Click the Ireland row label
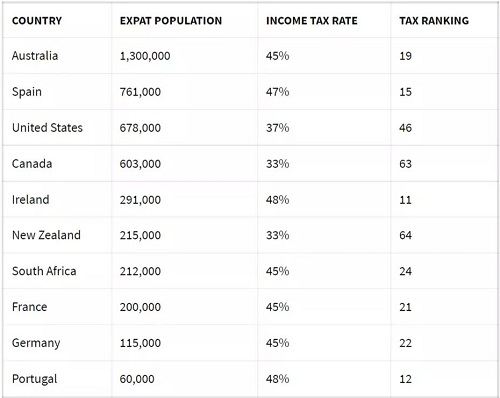 pyautogui.click(x=31, y=200)
